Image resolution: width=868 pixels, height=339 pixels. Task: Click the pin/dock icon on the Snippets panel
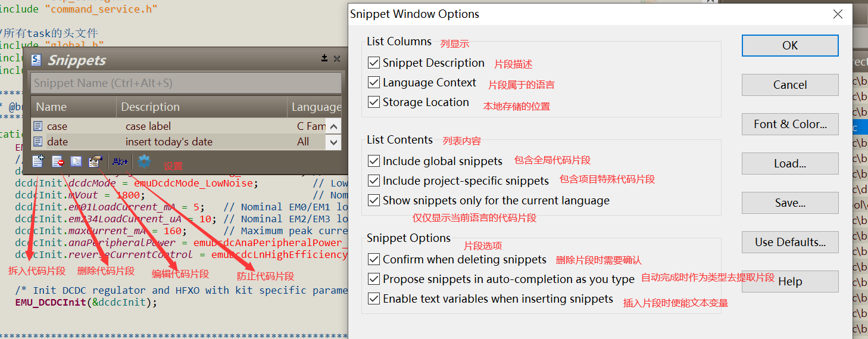pyautogui.click(x=324, y=58)
